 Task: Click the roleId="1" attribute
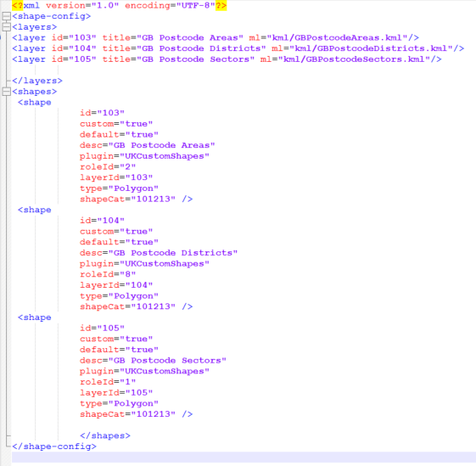coord(108,382)
